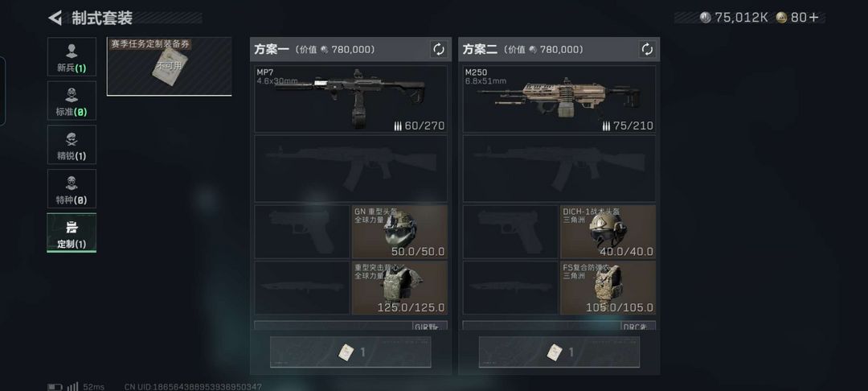Open the 特种 kit category

pos(72,188)
